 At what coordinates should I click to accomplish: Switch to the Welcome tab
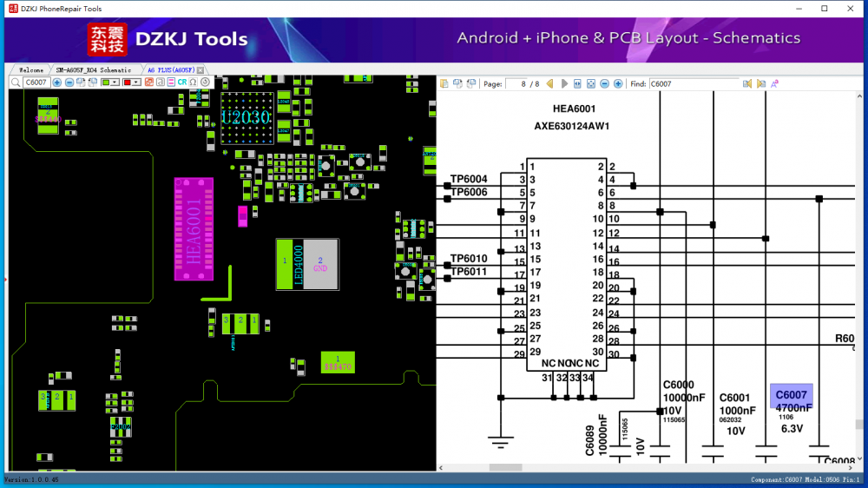point(31,69)
